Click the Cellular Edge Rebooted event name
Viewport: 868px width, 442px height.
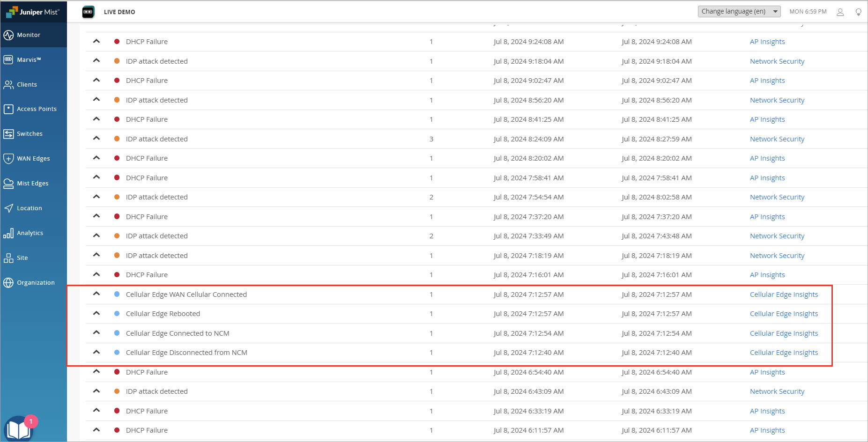163,314
